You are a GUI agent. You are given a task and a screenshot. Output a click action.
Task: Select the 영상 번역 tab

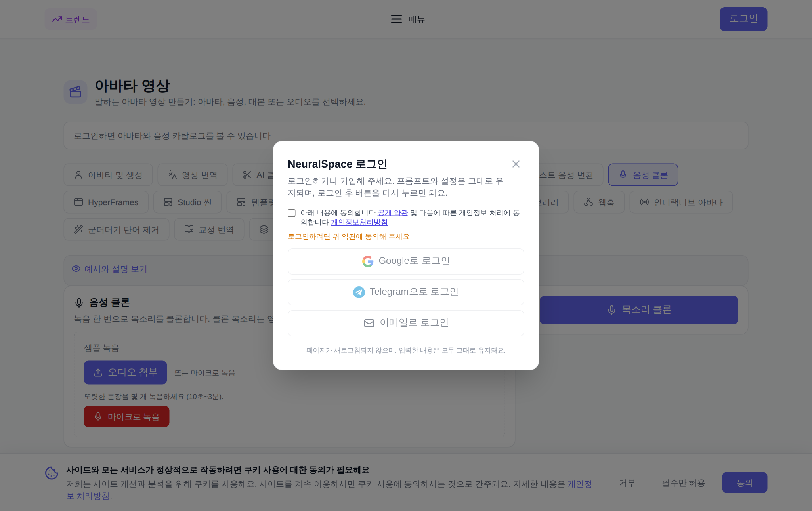[193, 175]
